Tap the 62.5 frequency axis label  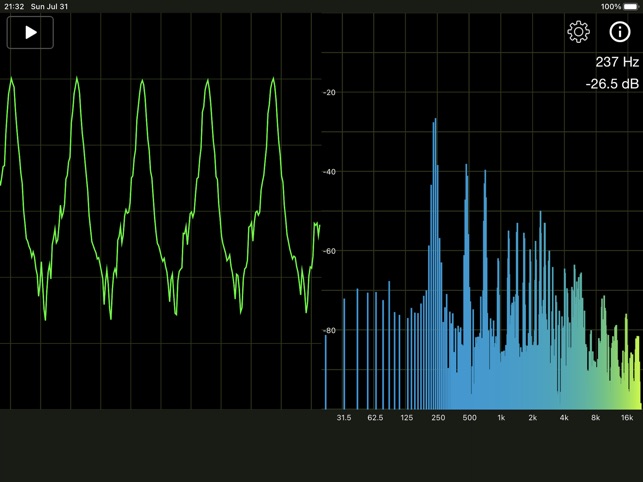point(375,418)
